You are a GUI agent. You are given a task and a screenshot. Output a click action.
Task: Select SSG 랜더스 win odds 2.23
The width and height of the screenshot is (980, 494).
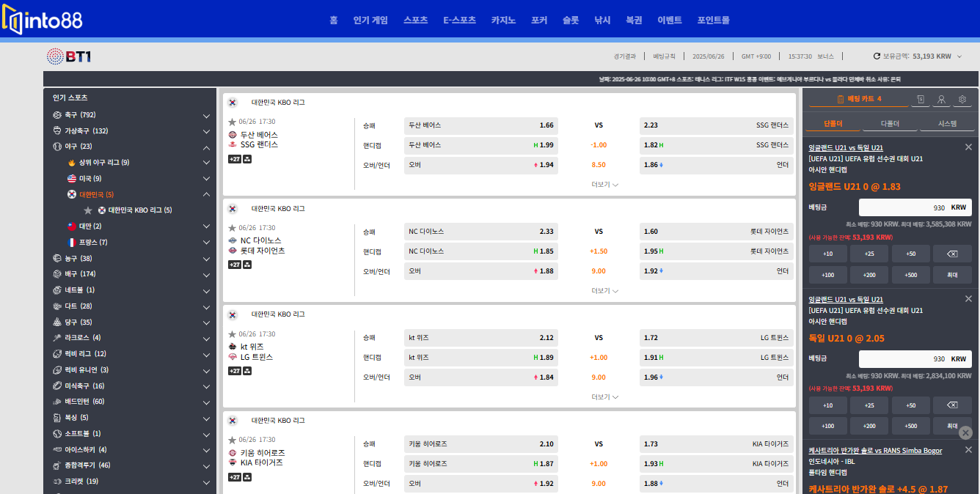tap(716, 125)
